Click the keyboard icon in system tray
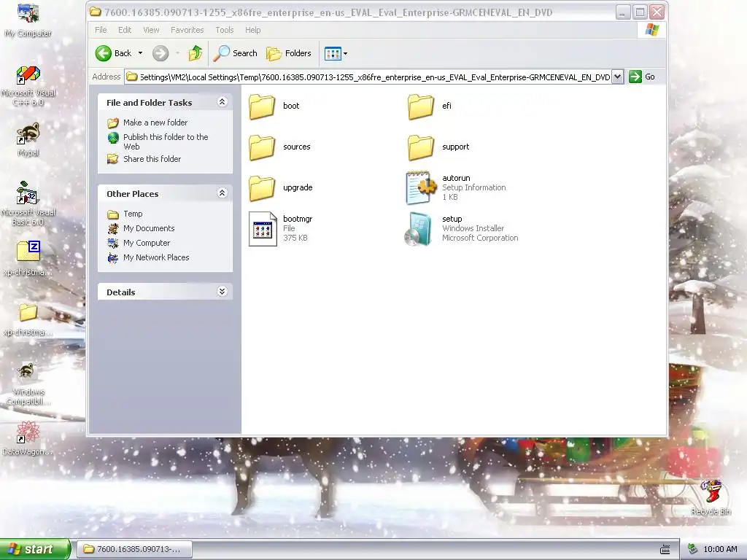 click(x=665, y=550)
